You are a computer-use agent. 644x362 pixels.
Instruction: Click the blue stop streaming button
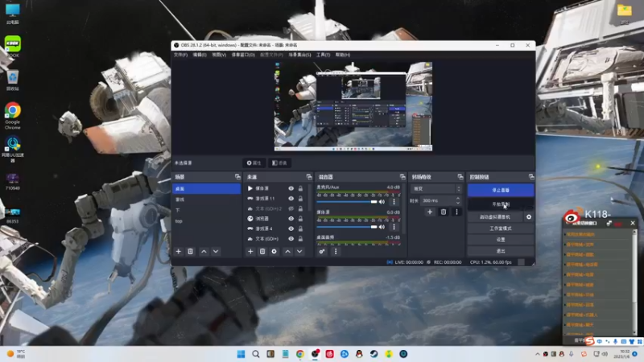point(500,190)
